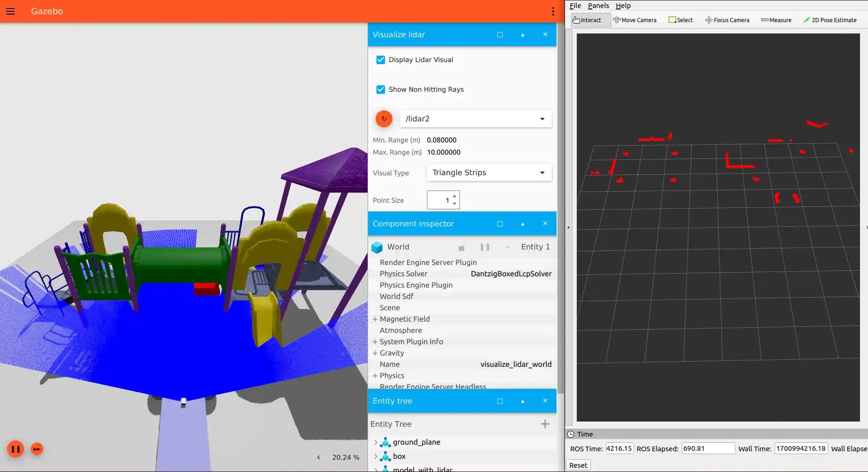Open the File menu in RViz

[x=575, y=5]
